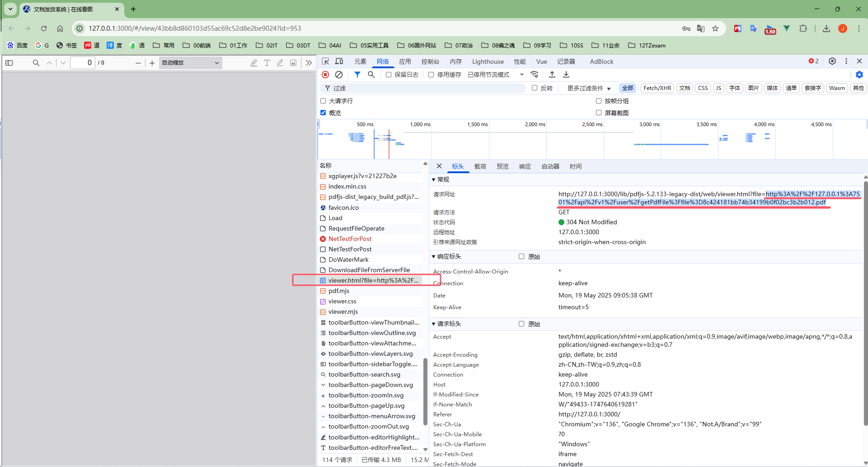
Task: Select the failed NetTestForPost request
Action: [350, 239]
